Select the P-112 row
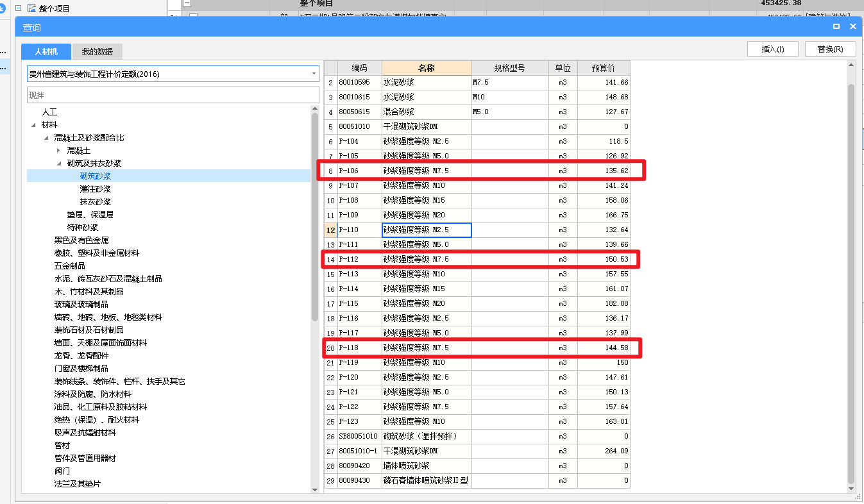This screenshot has height=504, width=864. tap(477, 260)
